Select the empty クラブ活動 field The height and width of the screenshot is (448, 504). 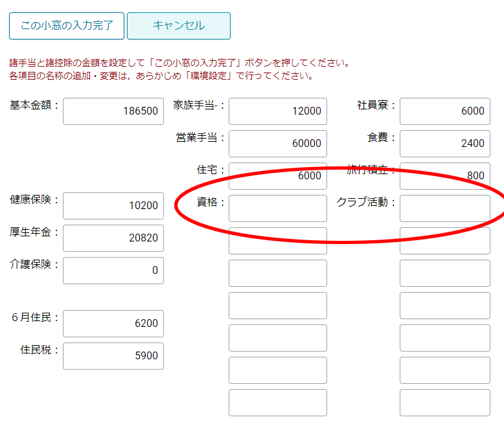coord(444,208)
